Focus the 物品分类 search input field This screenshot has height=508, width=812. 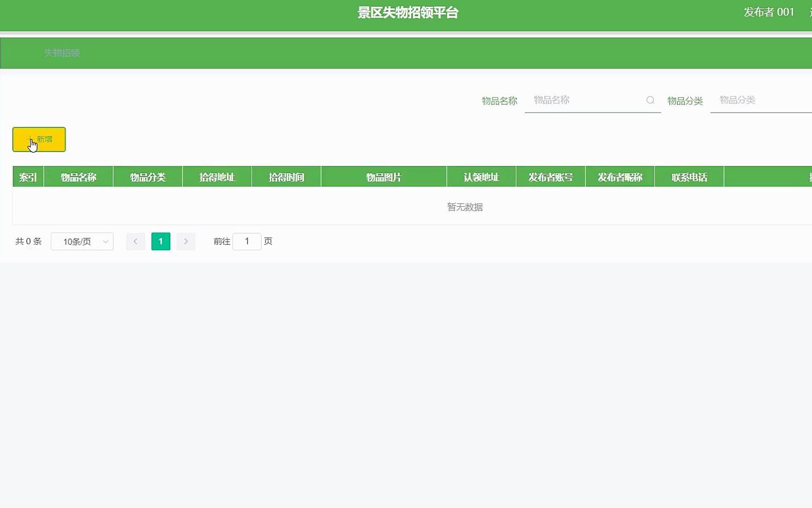pyautogui.click(x=761, y=100)
